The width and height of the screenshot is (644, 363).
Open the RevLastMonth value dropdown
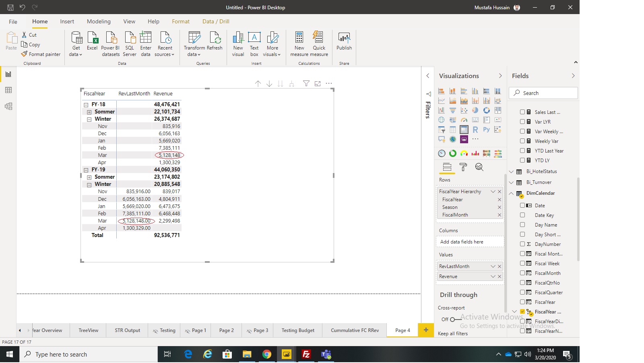point(493,266)
